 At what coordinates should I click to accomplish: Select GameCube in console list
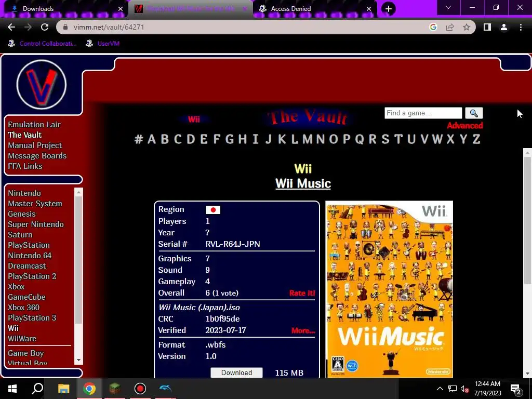pos(27,297)
